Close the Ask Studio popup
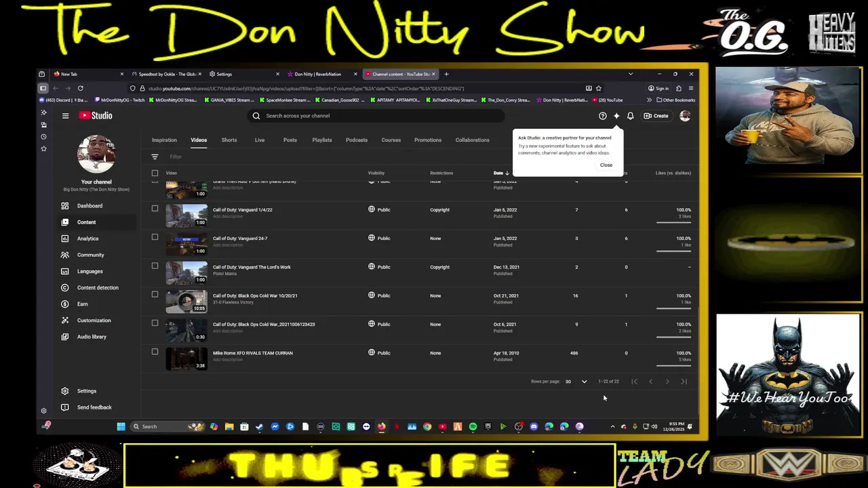 point(606,165)
